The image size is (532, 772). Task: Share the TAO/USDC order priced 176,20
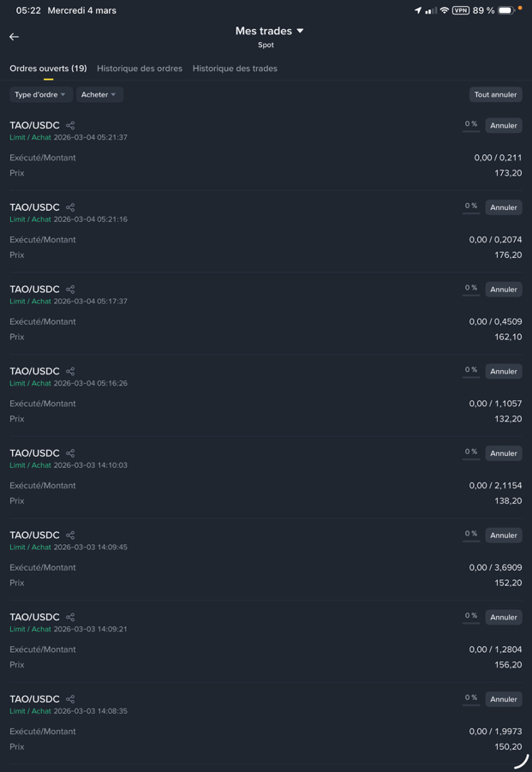tap(70, 207)
